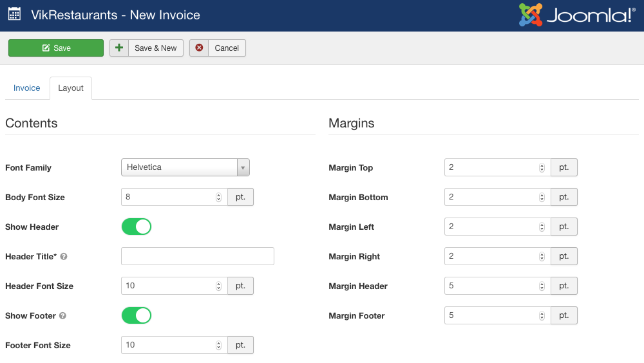Click the green plus icon for Save & New
The image size is (644, 363).
click(119, 48)
